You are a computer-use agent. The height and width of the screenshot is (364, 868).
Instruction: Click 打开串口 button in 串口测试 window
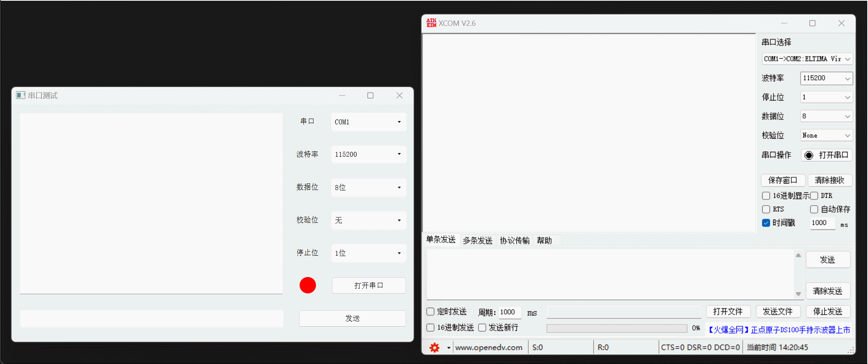[369, 285]
